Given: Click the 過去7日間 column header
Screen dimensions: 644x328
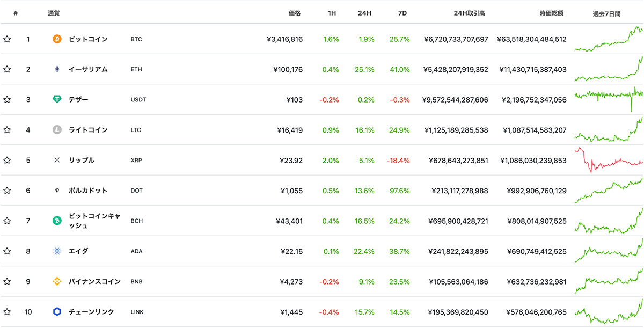Looking at the screenshot, I should pos(607,13).
